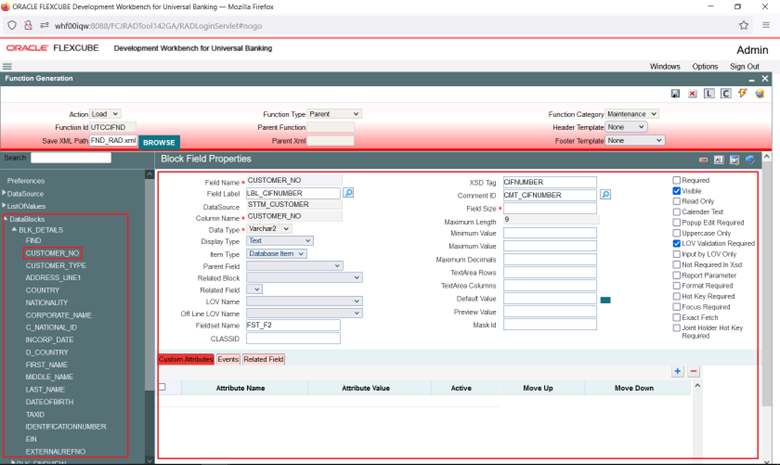780x465 pixels.
Task: Click the red X icon in Function Generation toolbar
Action: (x=692, y=93)
